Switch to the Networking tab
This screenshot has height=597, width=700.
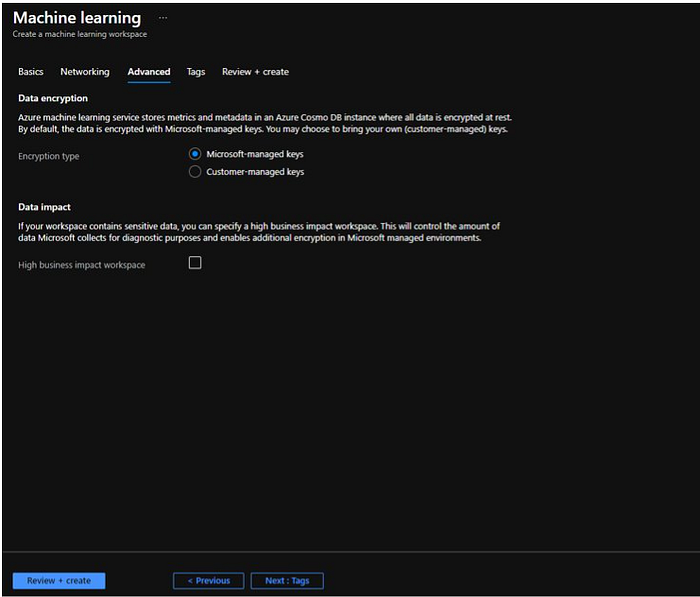[x=85, y=72]
